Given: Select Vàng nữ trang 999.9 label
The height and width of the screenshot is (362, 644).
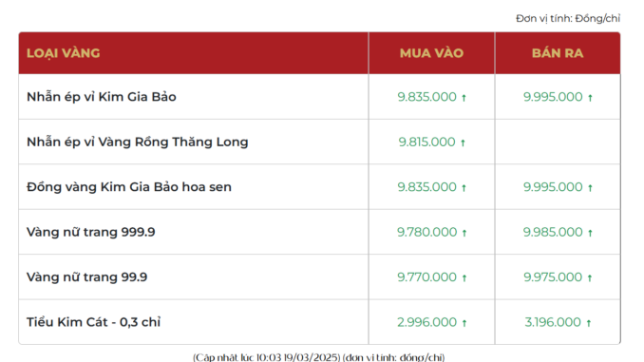Looking at the screenshot, I should pos(91,232).
